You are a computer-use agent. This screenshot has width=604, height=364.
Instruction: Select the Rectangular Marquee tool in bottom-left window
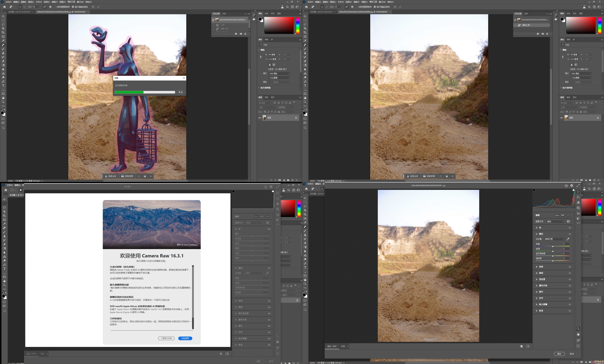pos(4,203)
